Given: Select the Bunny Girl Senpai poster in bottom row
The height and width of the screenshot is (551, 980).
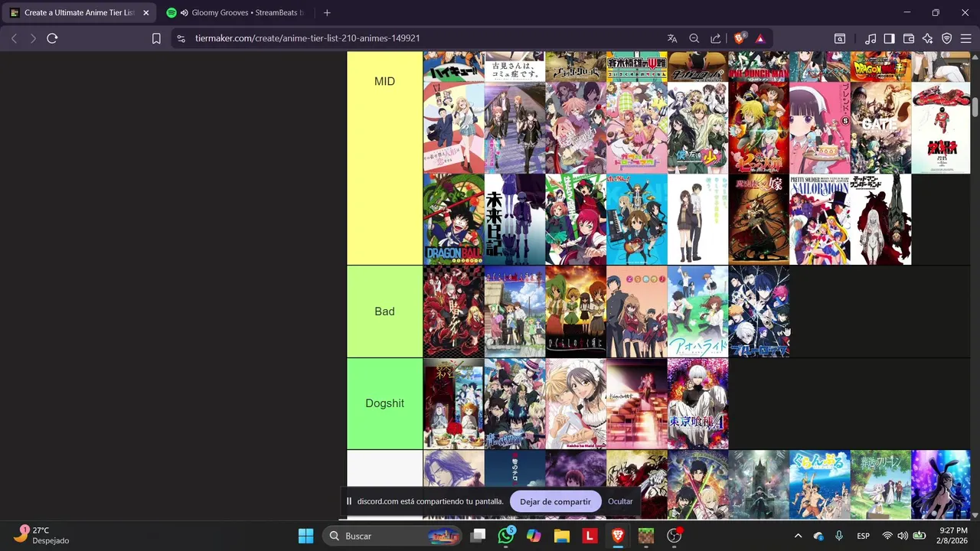Looking at the screenshot, I should coord(941,484).
